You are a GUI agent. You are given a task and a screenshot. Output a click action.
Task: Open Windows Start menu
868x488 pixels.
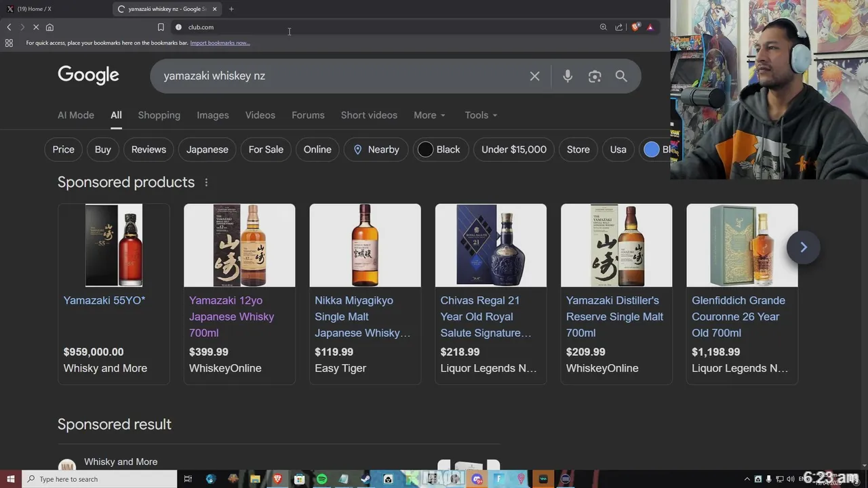(x=10, y=479)
